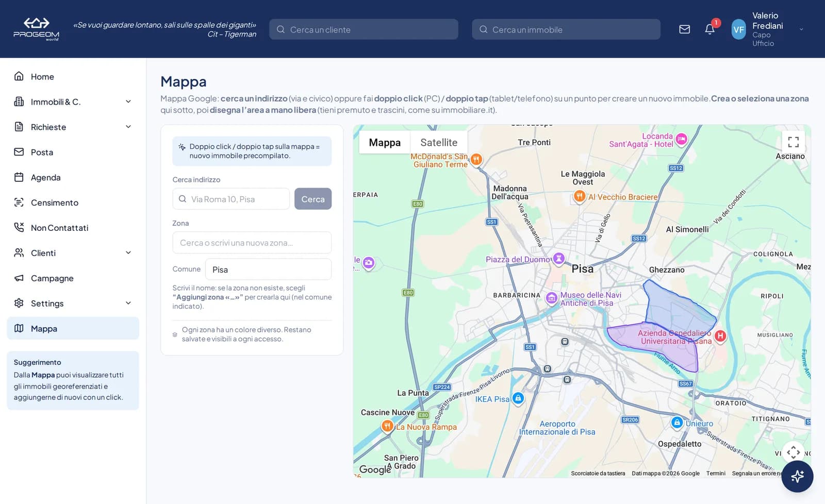Open user profile dropdown arrow
This screenshot has height=504, width=825.
801,29
